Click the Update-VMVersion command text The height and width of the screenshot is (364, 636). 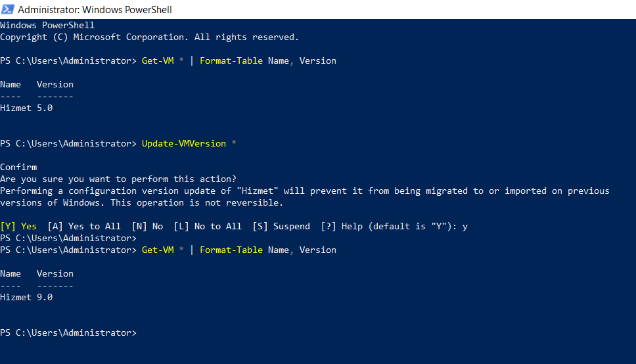(184, 143)
